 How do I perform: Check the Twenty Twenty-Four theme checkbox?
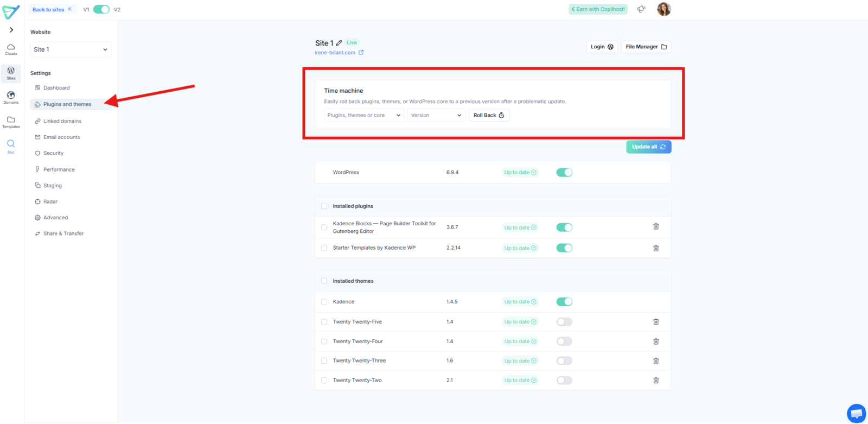point(324,341)
